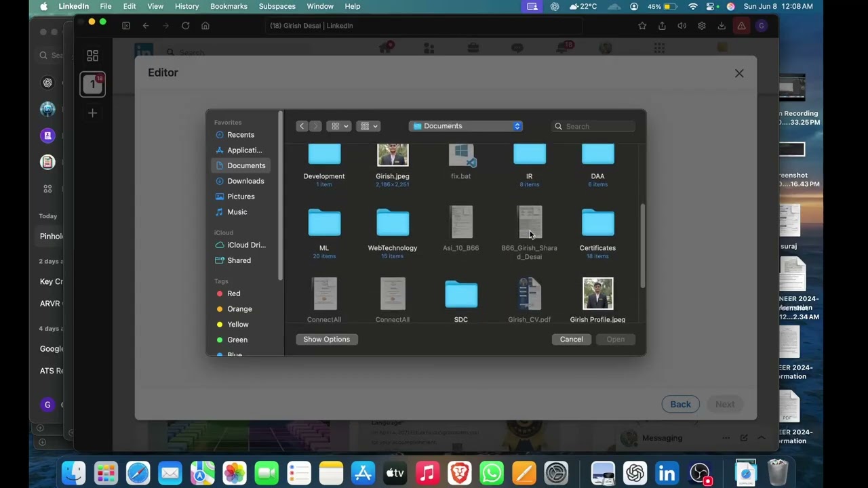
Task: Click the browser back arrow
Action: click(146, 26)
